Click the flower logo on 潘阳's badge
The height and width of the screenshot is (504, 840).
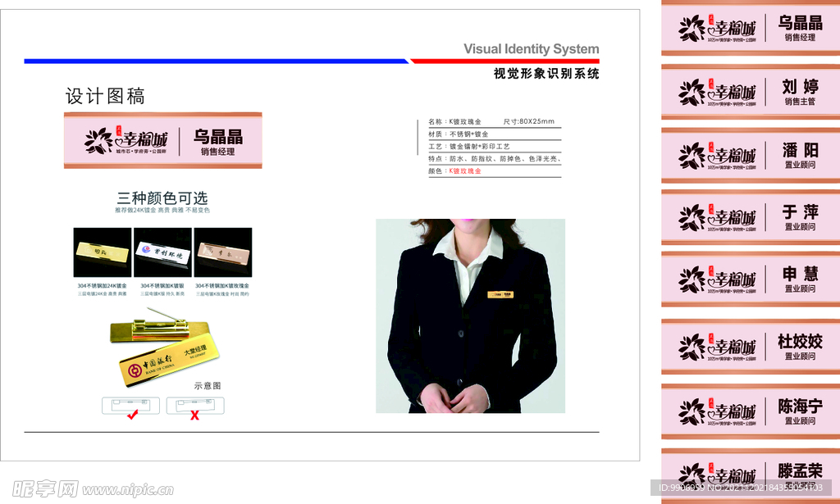(692, 155)
